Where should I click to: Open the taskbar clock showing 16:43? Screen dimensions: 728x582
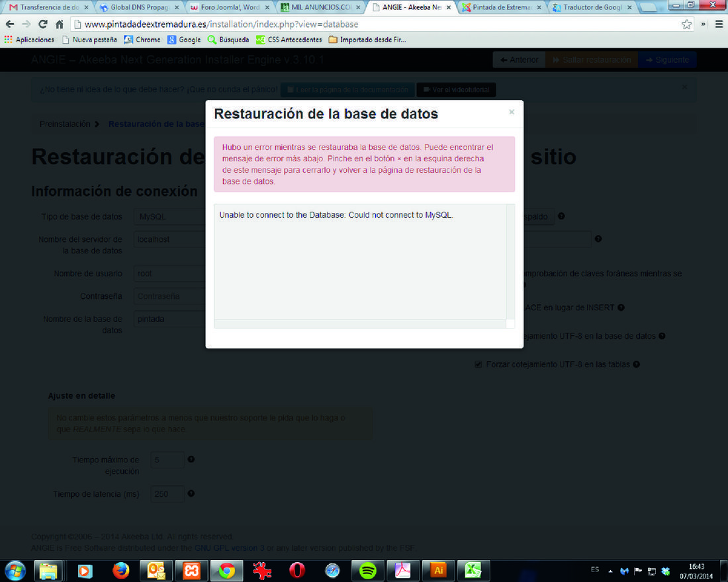pos(696,571)
